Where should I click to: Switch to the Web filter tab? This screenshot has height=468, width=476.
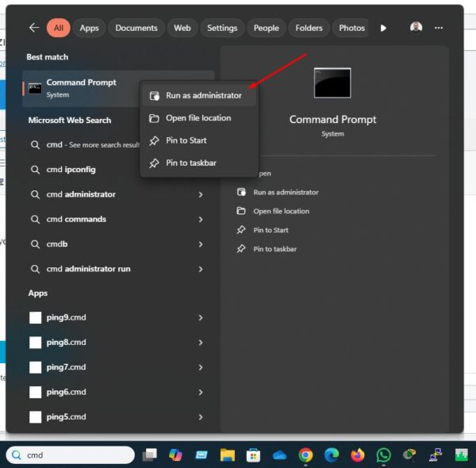[x=182, y=28]
